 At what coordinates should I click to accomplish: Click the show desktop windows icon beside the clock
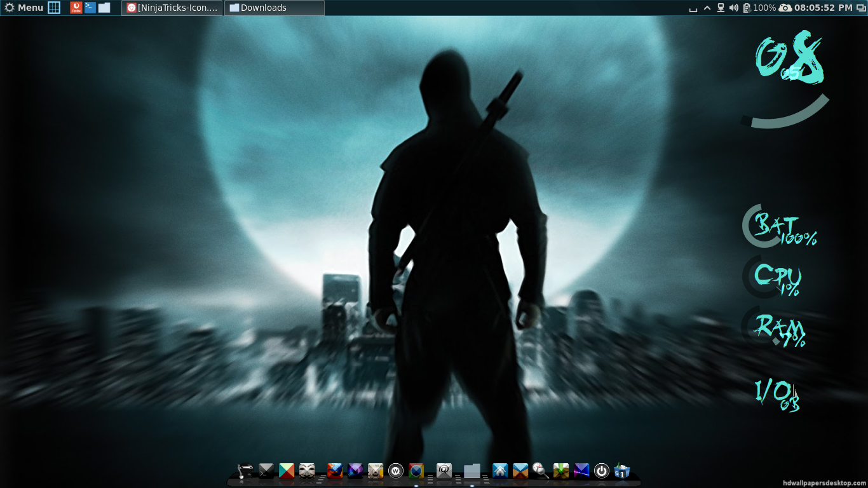pos(860,8)
